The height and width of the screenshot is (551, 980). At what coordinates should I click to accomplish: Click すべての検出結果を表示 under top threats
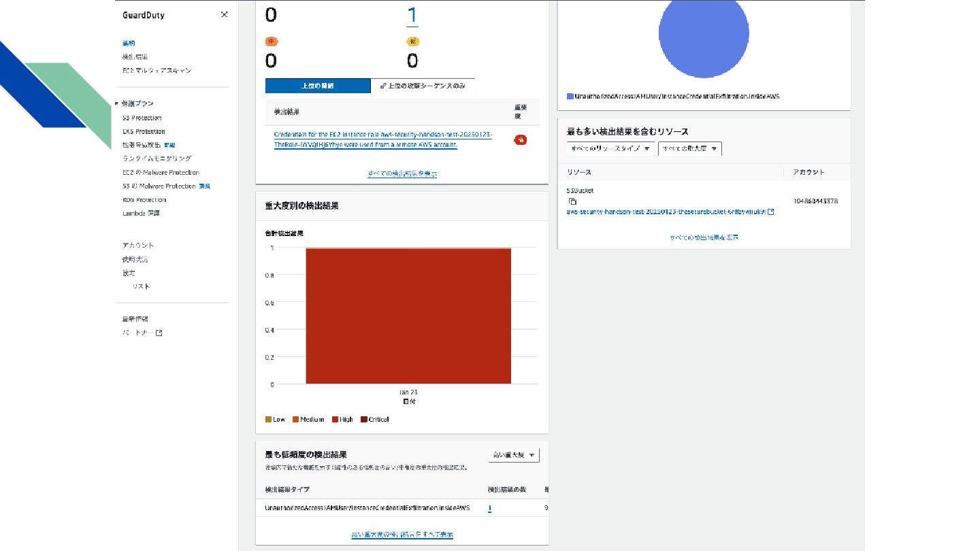click(x=402, y=174)
